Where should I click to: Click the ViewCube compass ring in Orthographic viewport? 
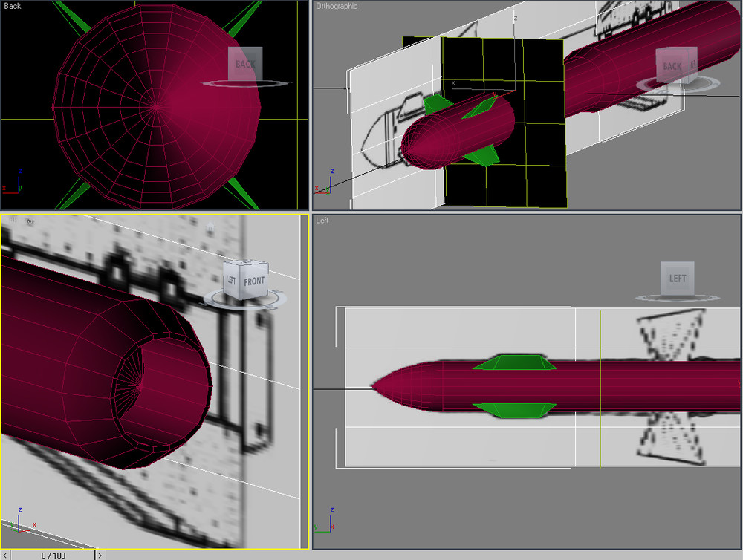[678, 85]
